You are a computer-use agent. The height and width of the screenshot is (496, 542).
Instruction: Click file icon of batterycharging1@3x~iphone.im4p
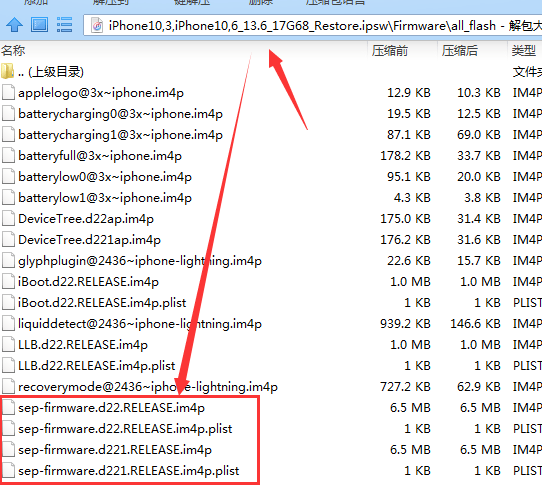pos(8,135)
